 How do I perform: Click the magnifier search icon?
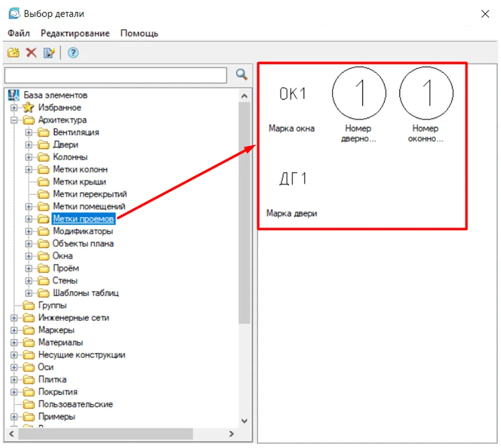(x=242, y=75)
